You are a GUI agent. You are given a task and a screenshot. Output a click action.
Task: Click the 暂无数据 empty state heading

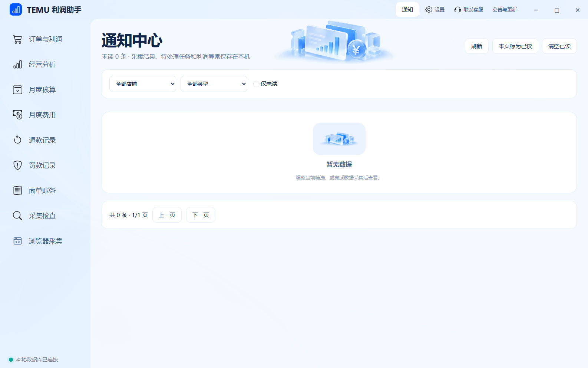coord(339,164)
